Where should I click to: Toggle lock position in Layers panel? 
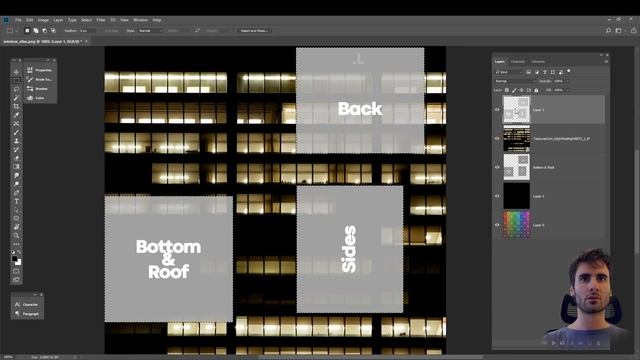[x=522, y=90]
